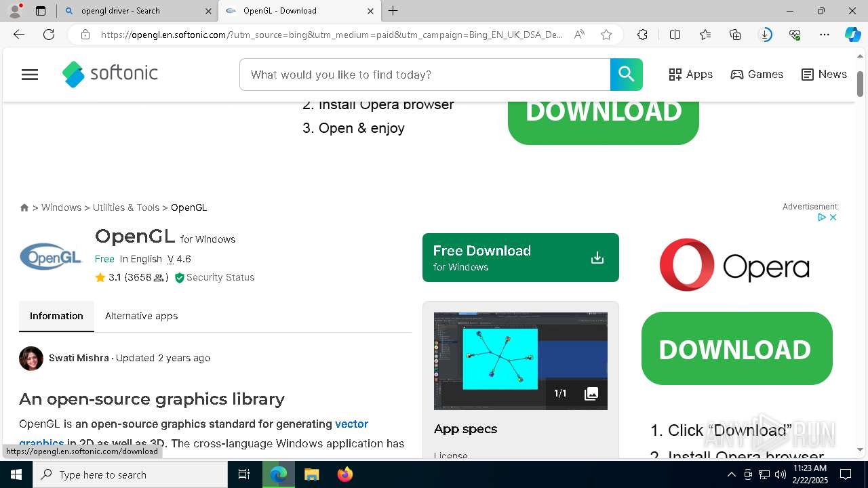Viewport: 868px width, 488px height.
Task: Show hidden tray icons chevron
Action: [x=731, y=474]
